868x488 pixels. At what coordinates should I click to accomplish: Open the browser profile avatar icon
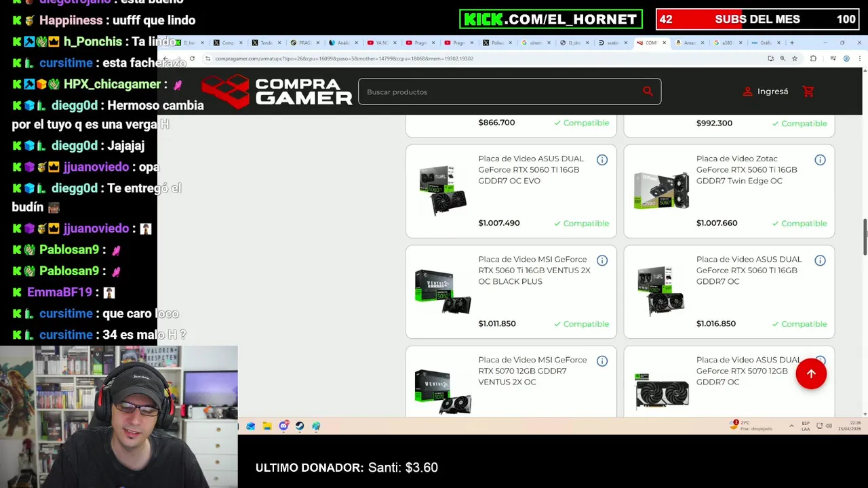[x=846, y=58]
